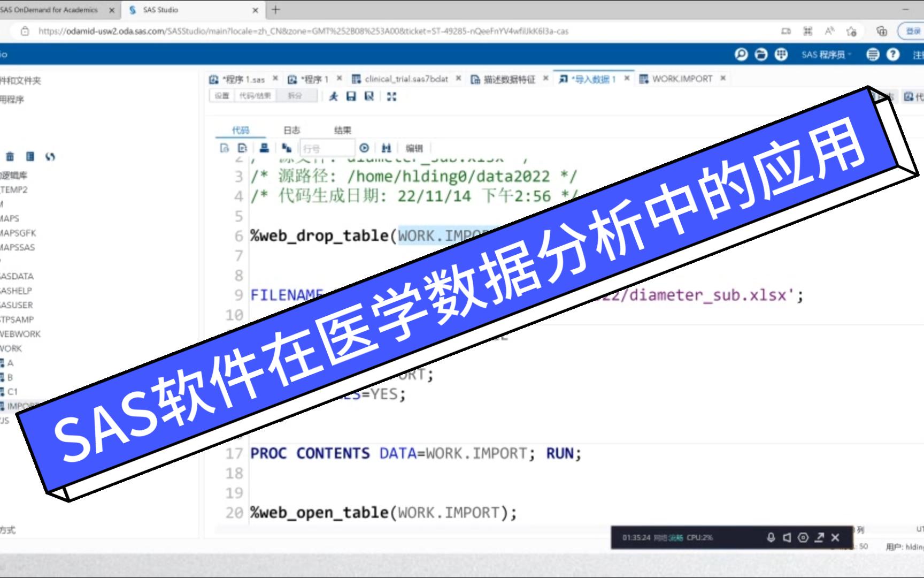Select table C1 under WORK
The image size is (924, 578).
tap(10, 392)
